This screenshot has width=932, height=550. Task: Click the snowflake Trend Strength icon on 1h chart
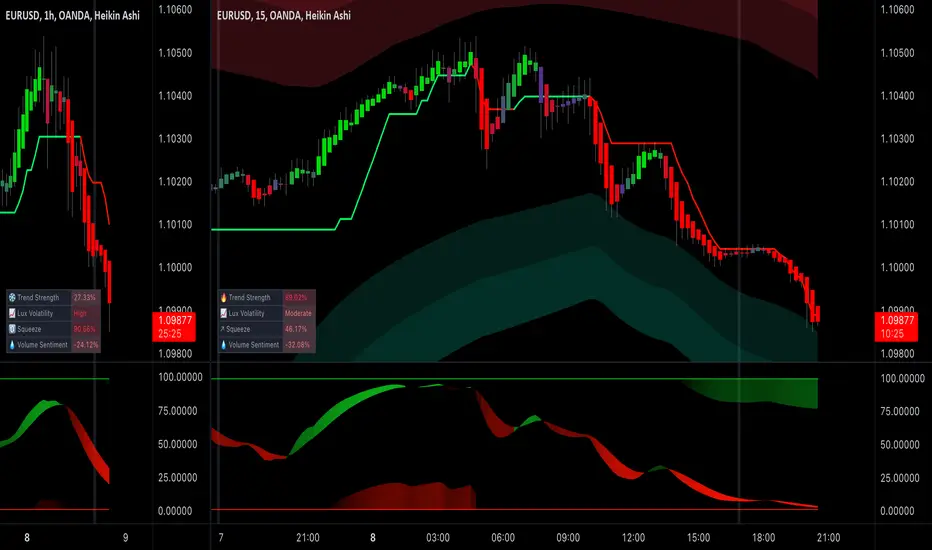click(x=12, y=297)
